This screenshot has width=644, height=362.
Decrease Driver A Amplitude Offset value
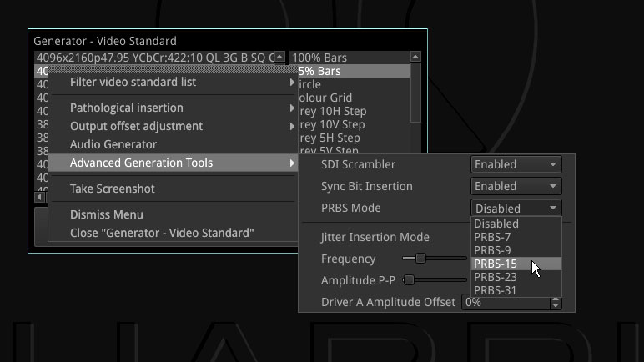click(x=556, y=306)
